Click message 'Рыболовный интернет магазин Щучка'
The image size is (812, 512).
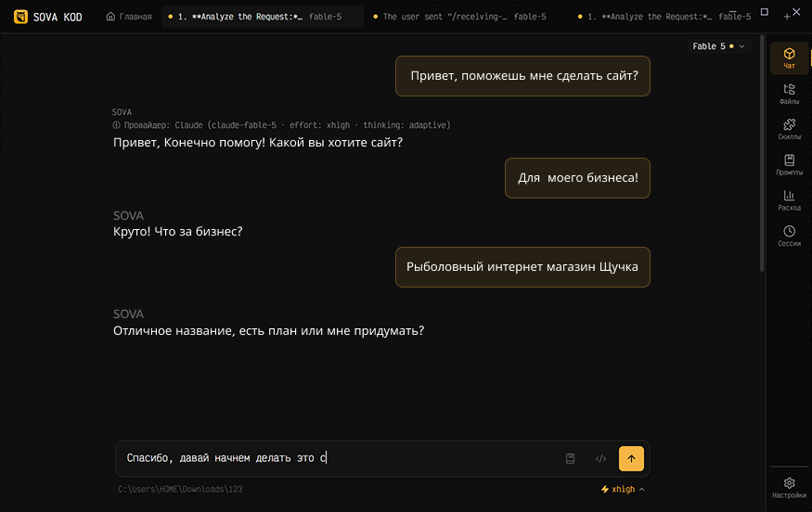coord(522,266)
